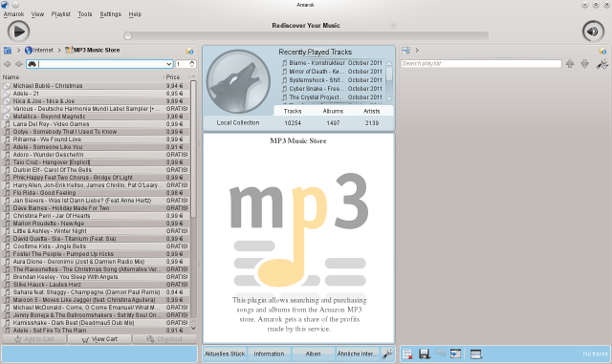Switch to the Alben applet tab
The width and height of the screenshot is (612, 364).
click(x=313, y=353)
